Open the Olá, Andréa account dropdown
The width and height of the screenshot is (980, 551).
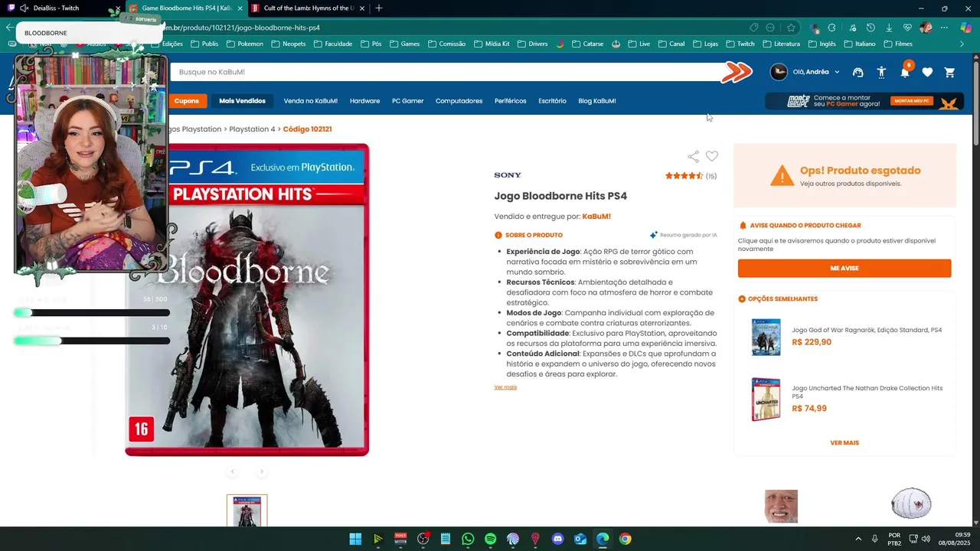click(805, 72)
